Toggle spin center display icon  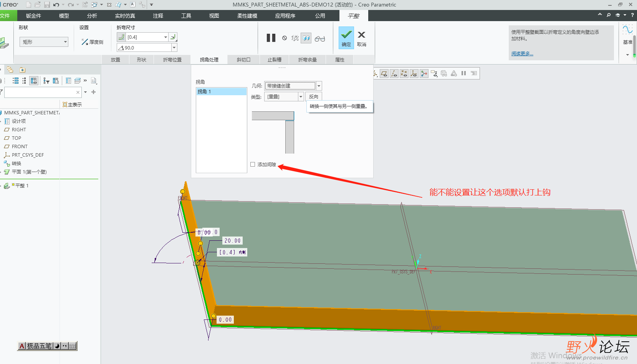424,73
